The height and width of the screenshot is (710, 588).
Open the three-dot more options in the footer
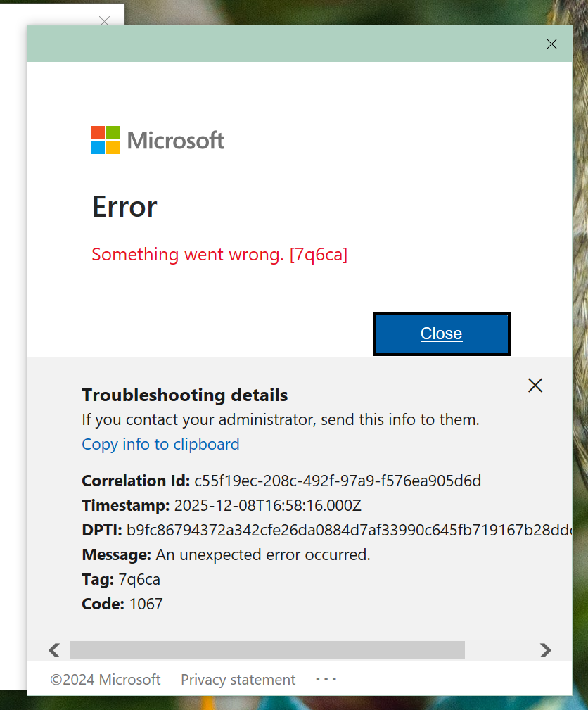pyautogui.click(x=326, y=679)
